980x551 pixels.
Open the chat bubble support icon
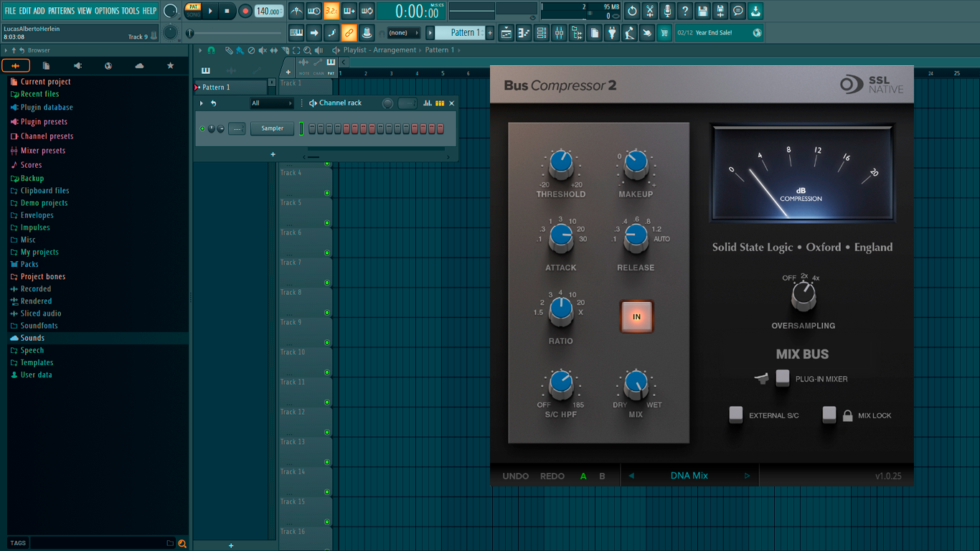click(738, 11)
